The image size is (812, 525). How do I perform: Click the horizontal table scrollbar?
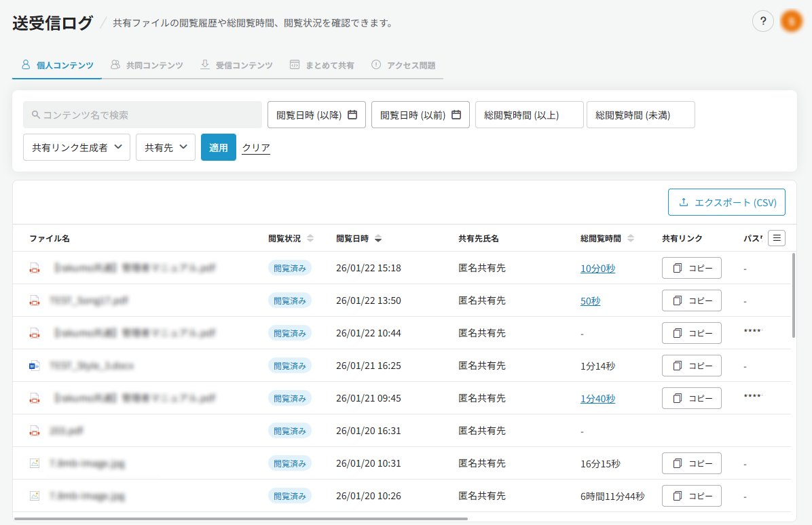(x=241, y=518)
